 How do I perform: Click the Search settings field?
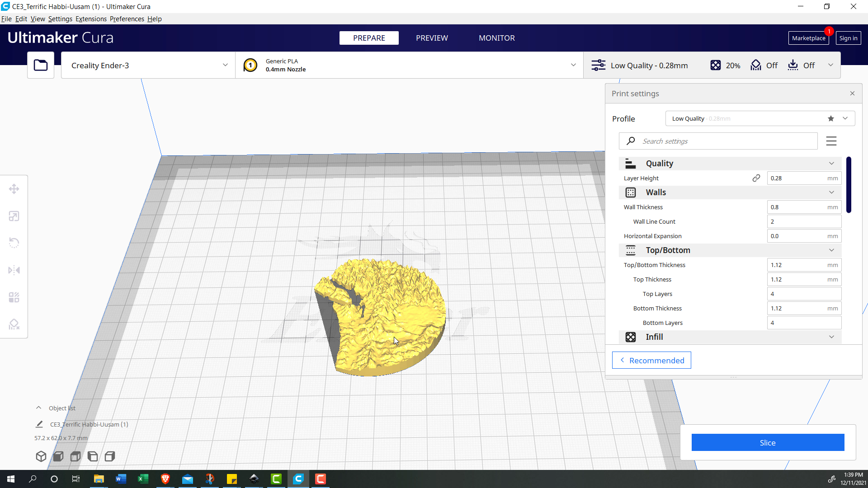[723, 141]
